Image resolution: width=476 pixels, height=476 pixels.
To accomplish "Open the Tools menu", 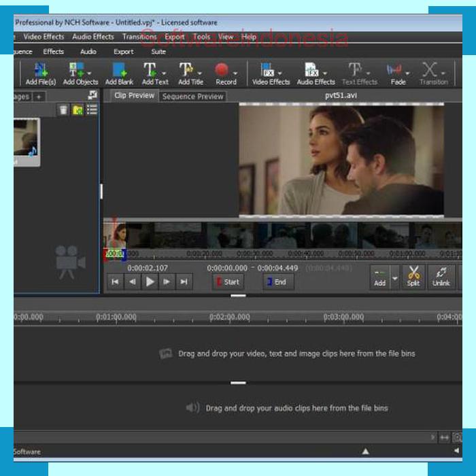I will click(201, 37).
